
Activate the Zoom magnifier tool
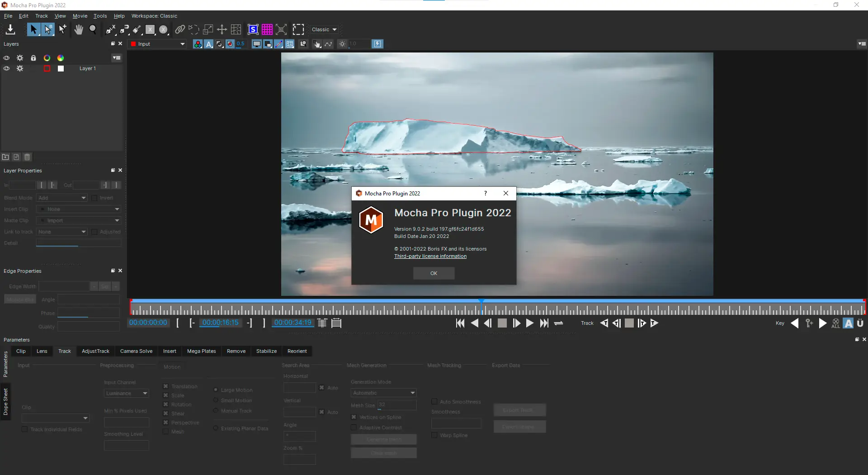click(93, 29)
